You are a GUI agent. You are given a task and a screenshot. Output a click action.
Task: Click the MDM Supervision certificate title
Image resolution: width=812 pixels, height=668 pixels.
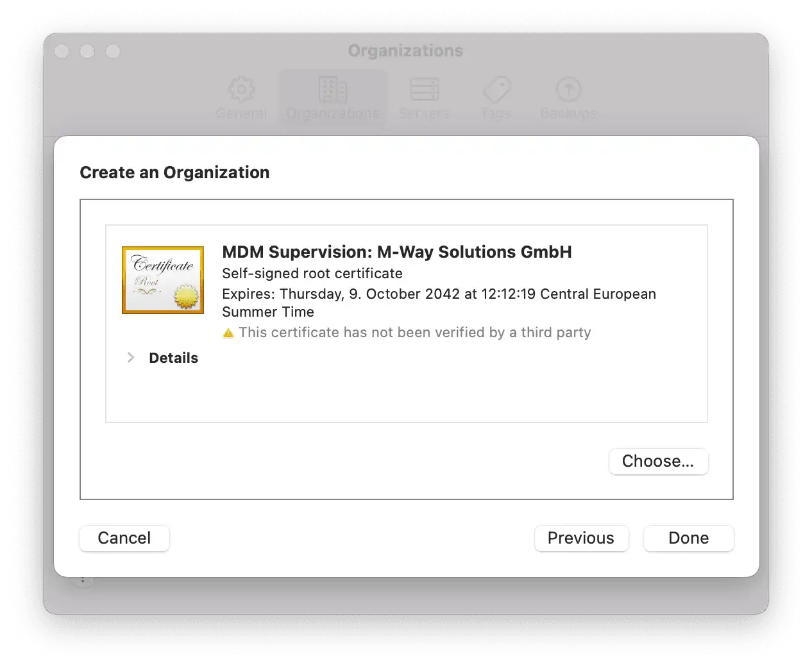(396, 252)
